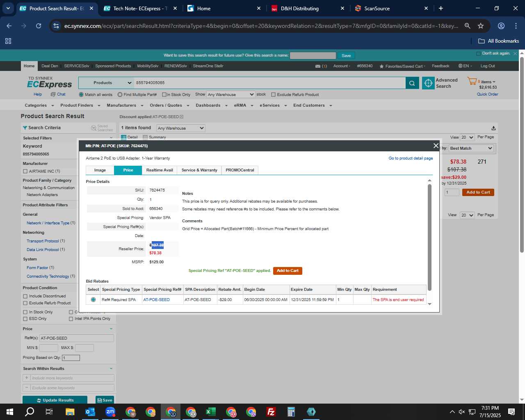525x420 pixels.
Task: Click Save button in search name banner
Action: [346, 56]
